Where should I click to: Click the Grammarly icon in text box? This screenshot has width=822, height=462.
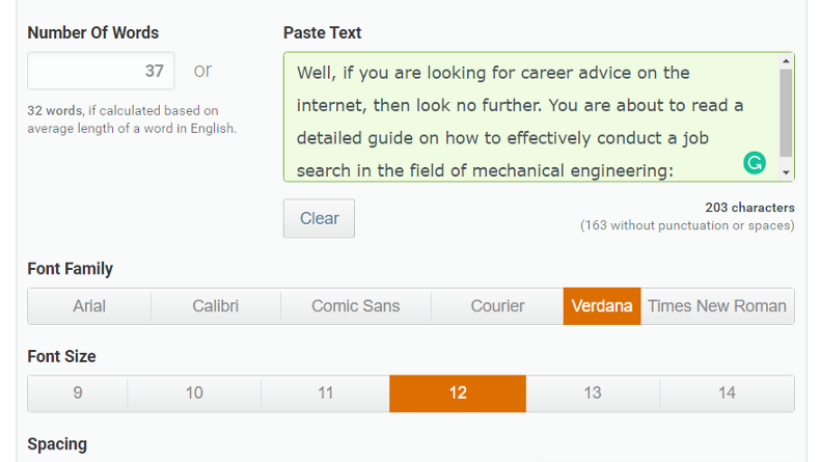click(x=755, y=162)
